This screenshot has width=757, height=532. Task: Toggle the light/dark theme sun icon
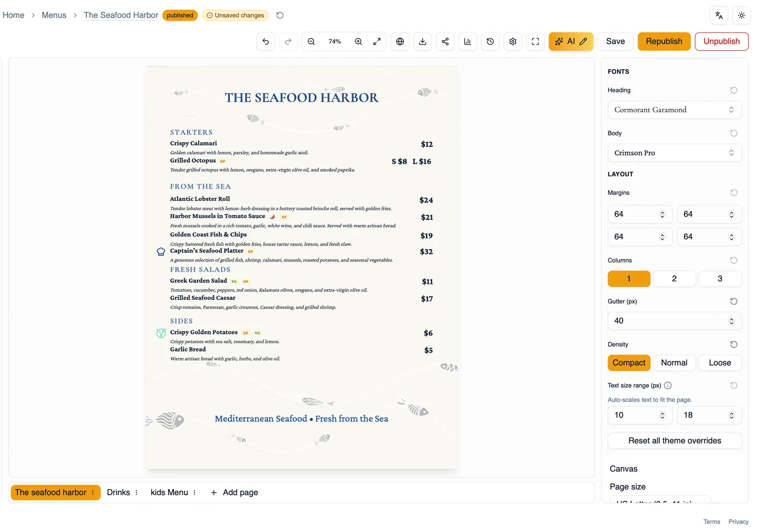click(741, 15)
